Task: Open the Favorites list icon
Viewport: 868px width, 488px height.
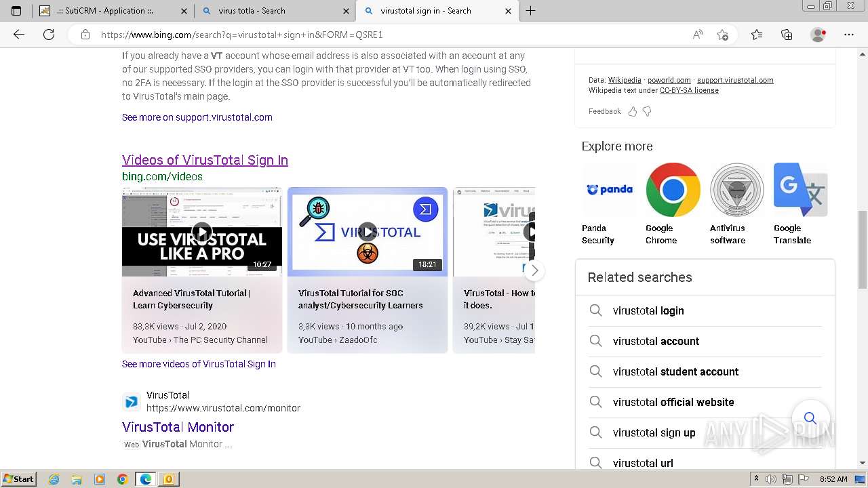Action: [757, 35]
